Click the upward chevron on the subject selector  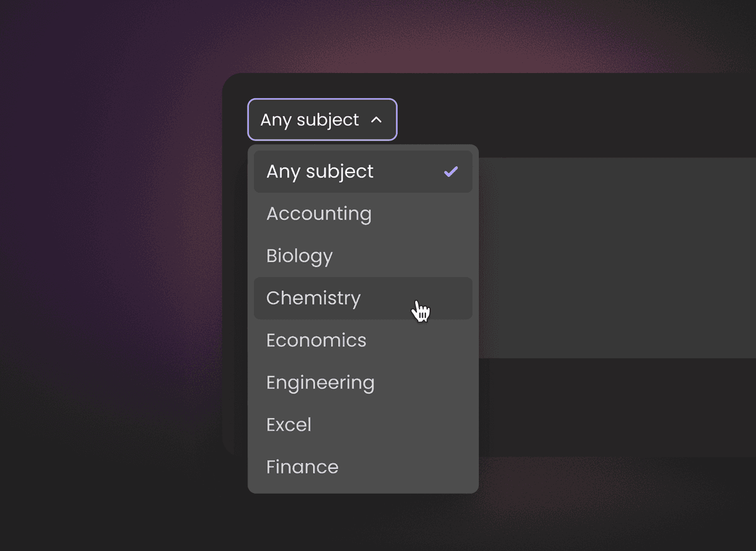(x=376, y=119)
